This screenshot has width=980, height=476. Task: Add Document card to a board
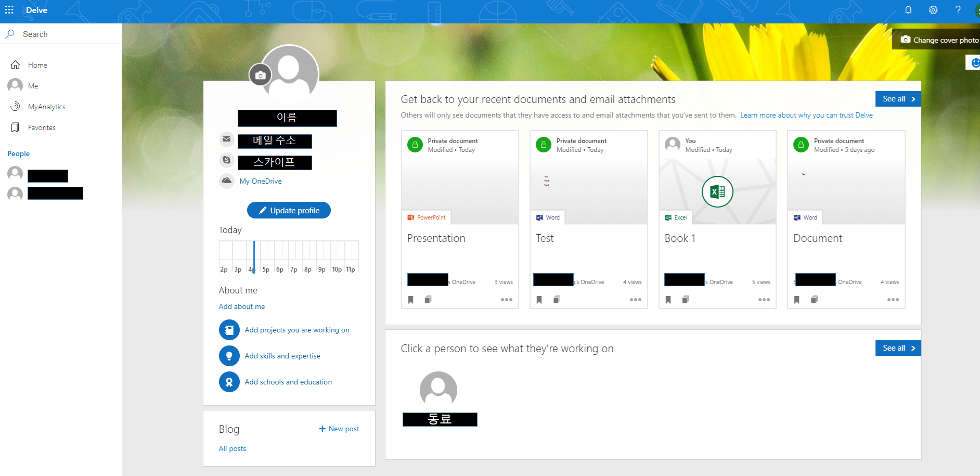pyautogui.click(x=815, y=300)
